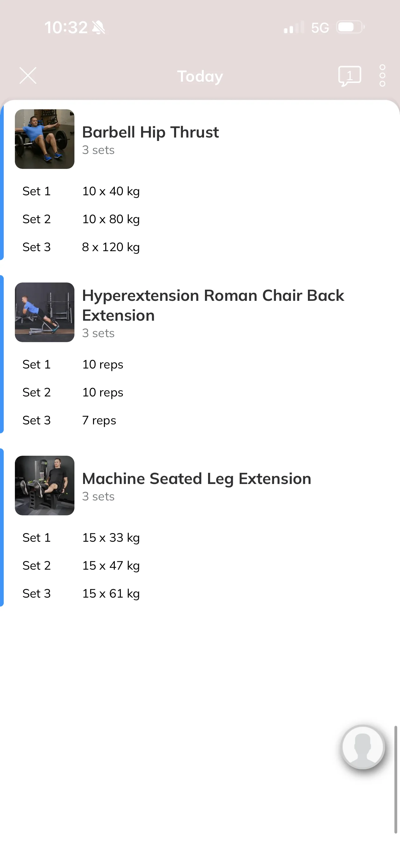
Task: Select leg extension Set 2 15 x 47 kg
Action: click(x=81, y=566)
